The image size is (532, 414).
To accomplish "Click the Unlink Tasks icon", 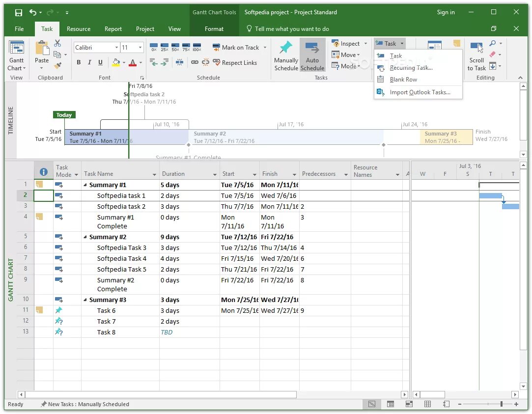I will click(206, 62).
